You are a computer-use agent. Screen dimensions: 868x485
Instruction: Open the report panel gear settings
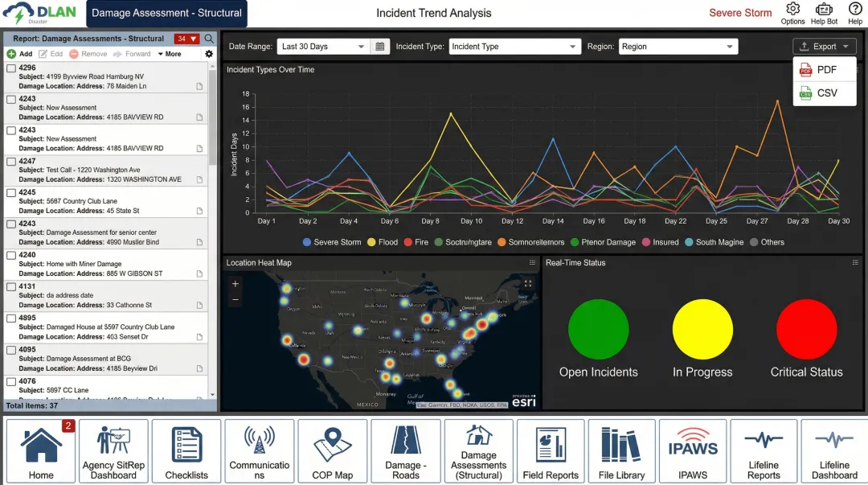pyautogui.click(x=209, y=54)
